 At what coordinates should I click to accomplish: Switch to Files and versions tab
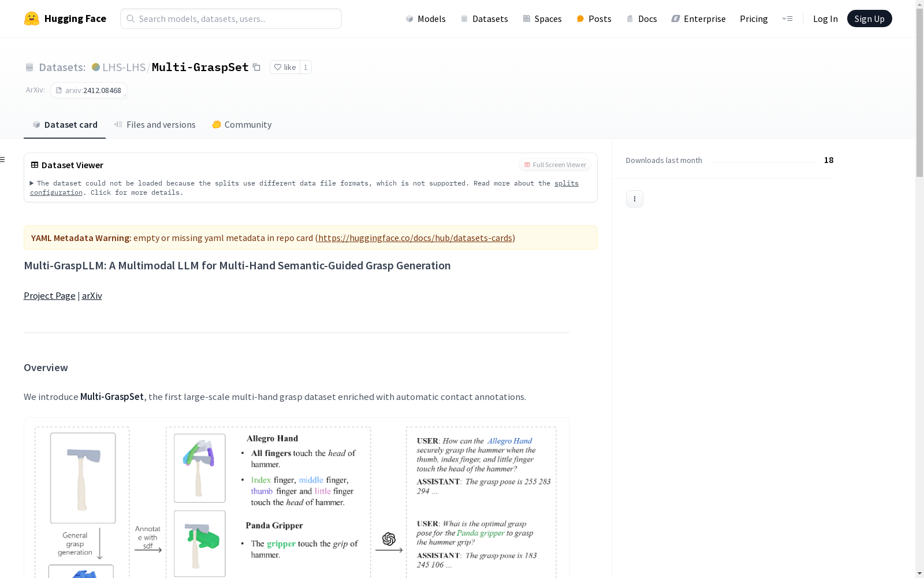pyautogui.click(x=155, y=125)
